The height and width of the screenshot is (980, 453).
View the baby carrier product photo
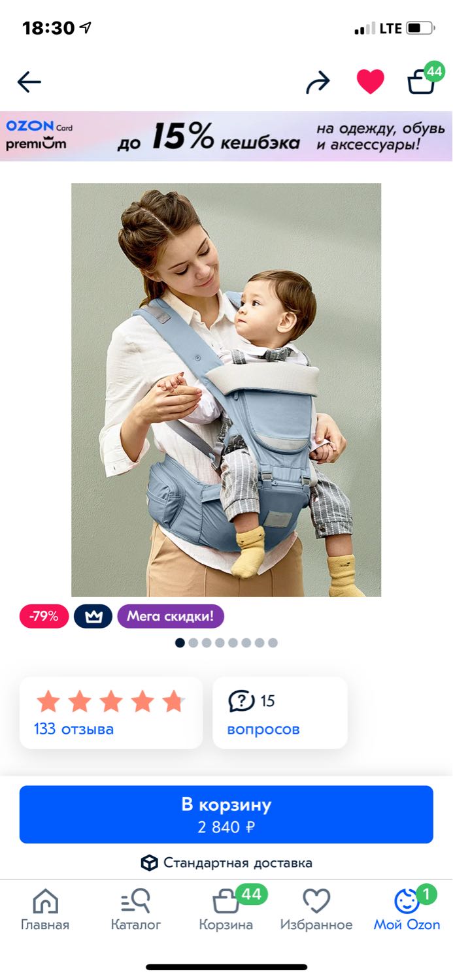pos(226,390)
